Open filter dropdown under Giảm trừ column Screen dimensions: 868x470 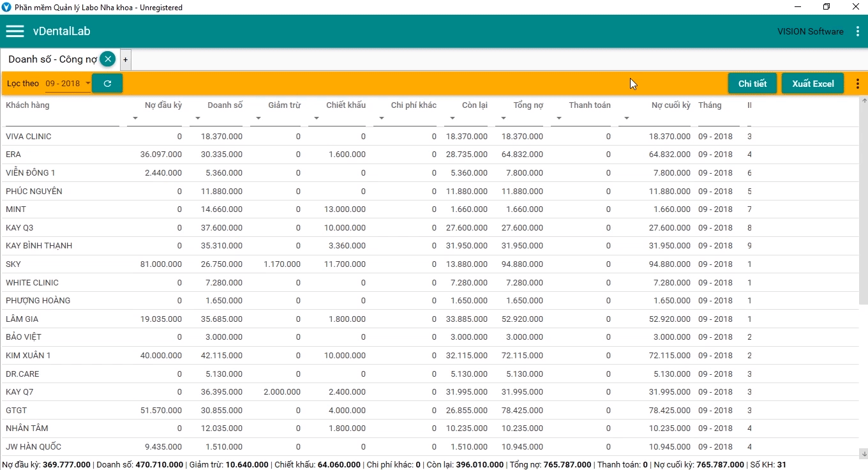[x=258, y=118]
